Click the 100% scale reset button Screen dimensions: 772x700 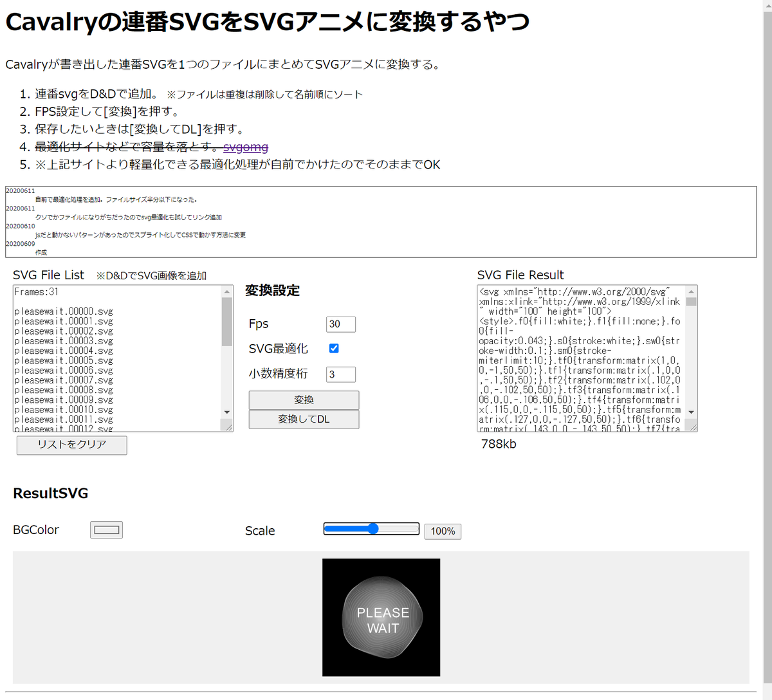click(443, 531)
